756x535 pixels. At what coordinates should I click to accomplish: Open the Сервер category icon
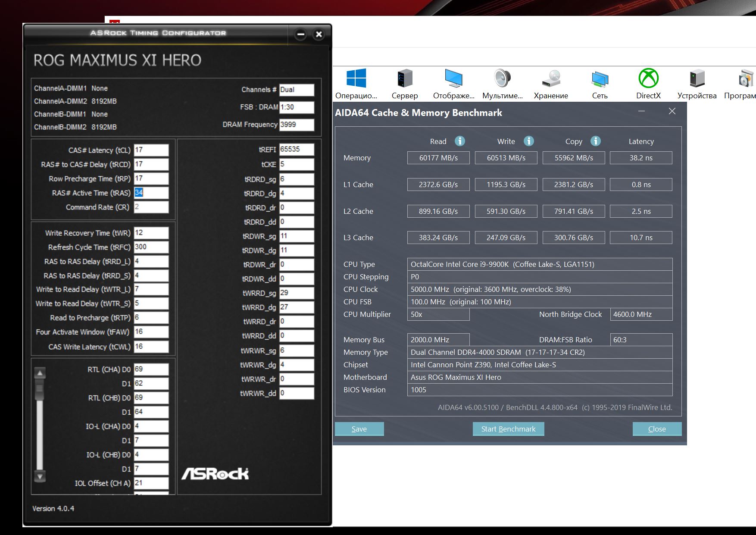pos(405,78)
